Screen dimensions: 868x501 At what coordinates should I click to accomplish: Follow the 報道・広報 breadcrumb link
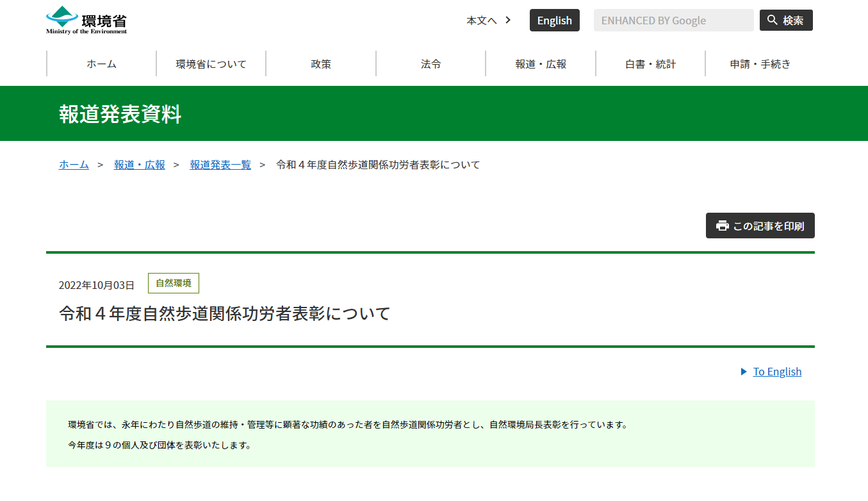tap(139, 165)
